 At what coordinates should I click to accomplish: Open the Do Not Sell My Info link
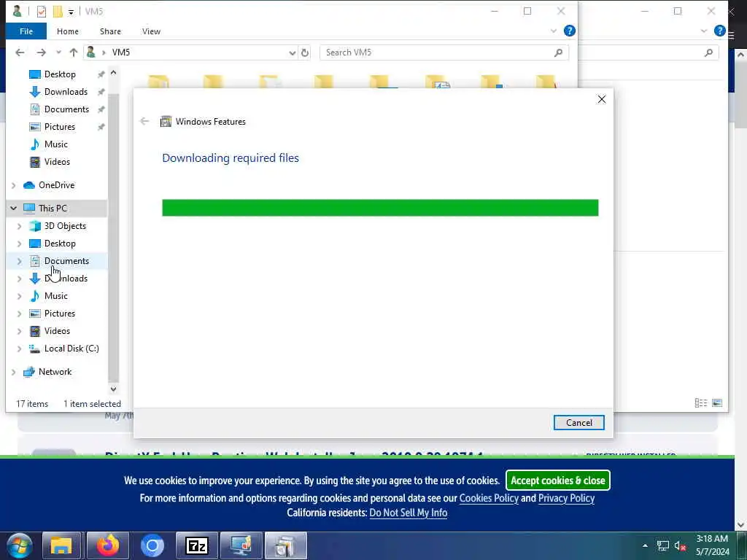point(409,513)
